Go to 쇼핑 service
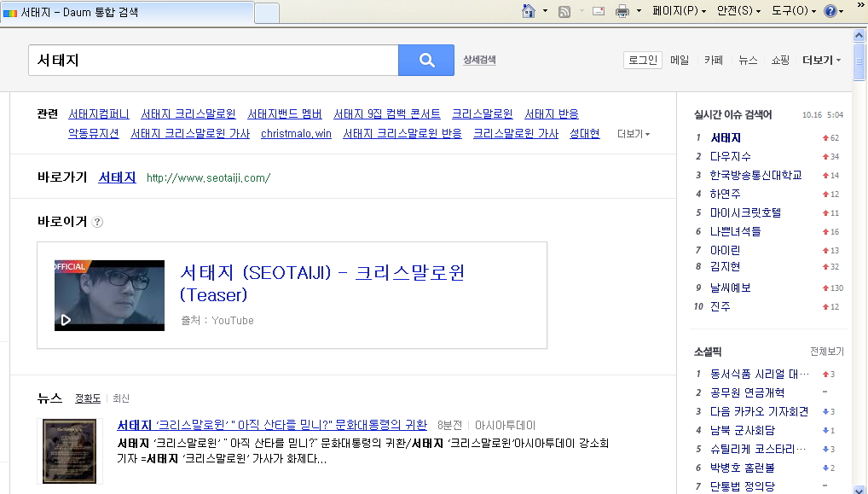868x494 pixels. (x=780, y=61)
